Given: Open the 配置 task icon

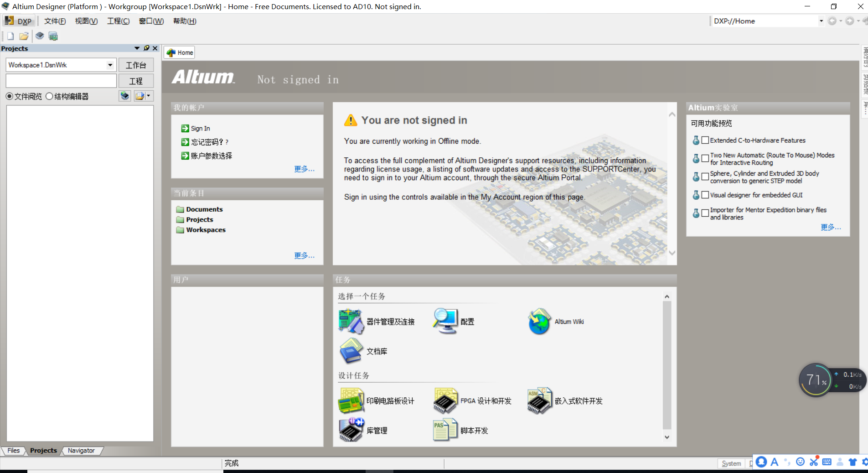Looking at the screenshot, I should pos(445,321).
